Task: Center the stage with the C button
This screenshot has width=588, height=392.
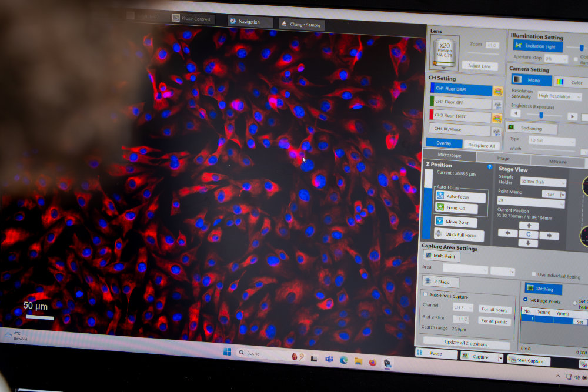Action: (528, 234)
